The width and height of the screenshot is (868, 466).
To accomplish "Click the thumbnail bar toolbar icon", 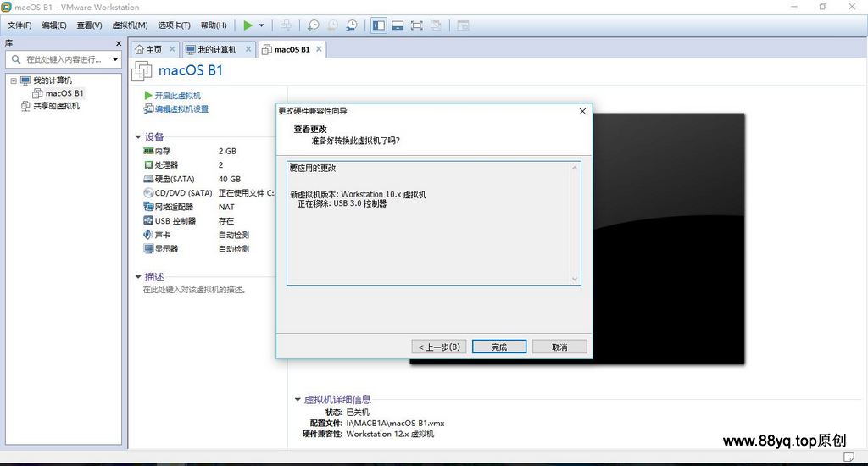I will [398, 25].
